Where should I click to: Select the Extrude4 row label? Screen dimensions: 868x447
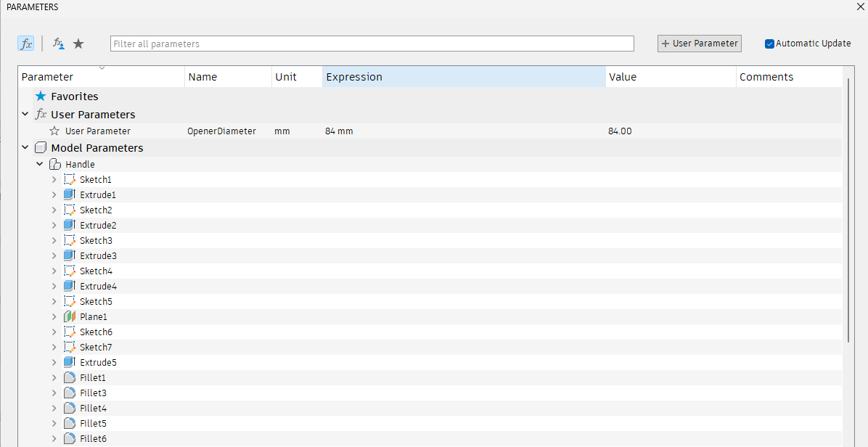(98, 286)
